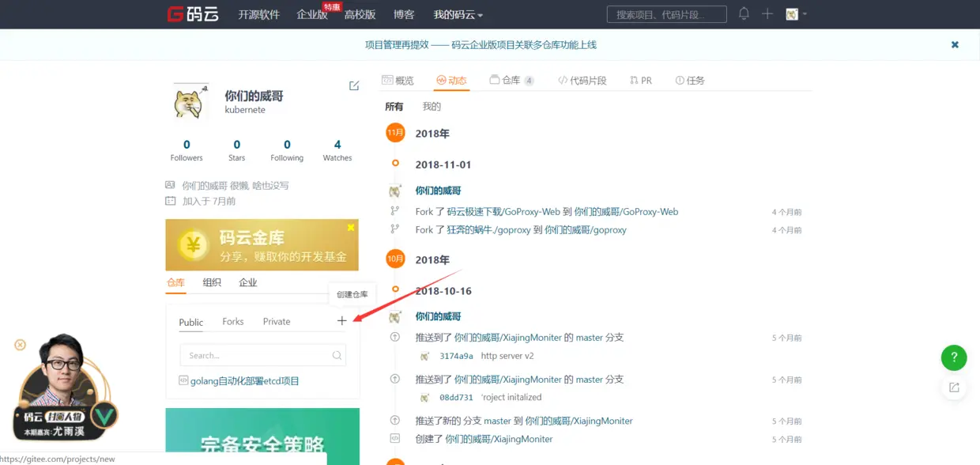980x465 pixels.
Task: Switch to 组织 tab in sidebar
Action: pyautogui.click(x=212, y=282)
